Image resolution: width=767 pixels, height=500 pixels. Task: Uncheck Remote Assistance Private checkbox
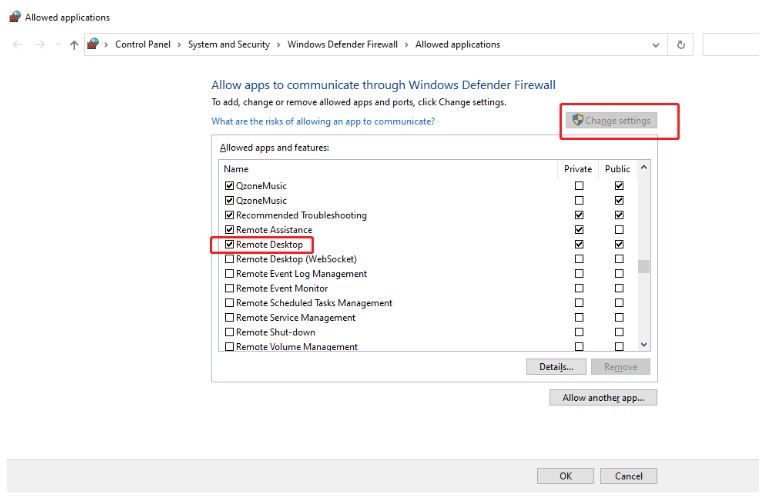pos(578,230)
